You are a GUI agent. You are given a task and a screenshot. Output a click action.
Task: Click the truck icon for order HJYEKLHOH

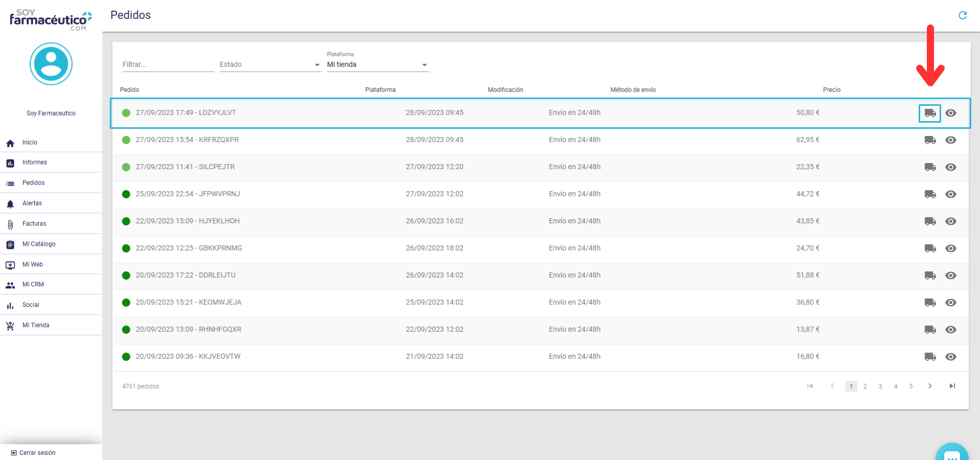point(929,221)
